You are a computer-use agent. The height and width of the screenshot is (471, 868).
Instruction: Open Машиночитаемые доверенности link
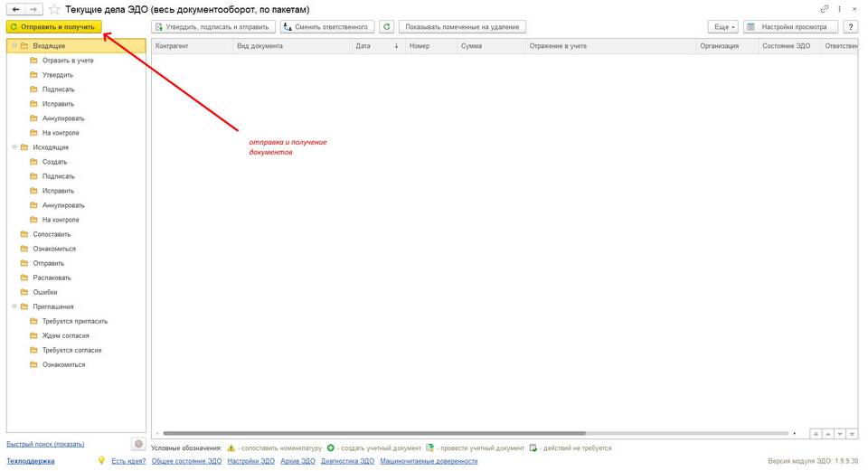tap(429, 460)
